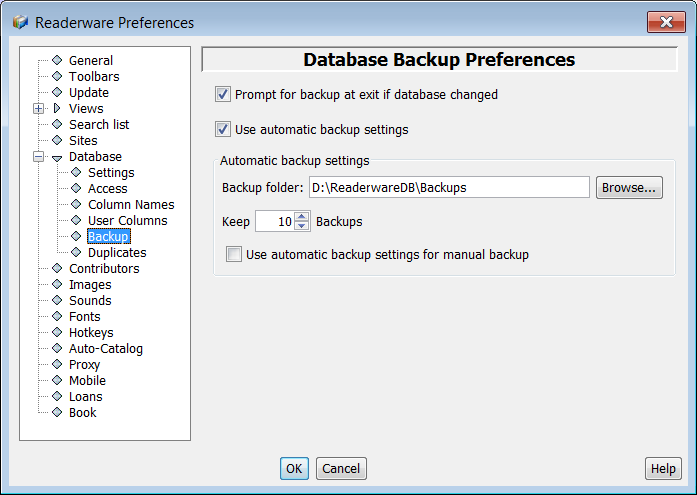Close the Readerware Preferences window
This screenshot has width=697, height=495.
666,22
